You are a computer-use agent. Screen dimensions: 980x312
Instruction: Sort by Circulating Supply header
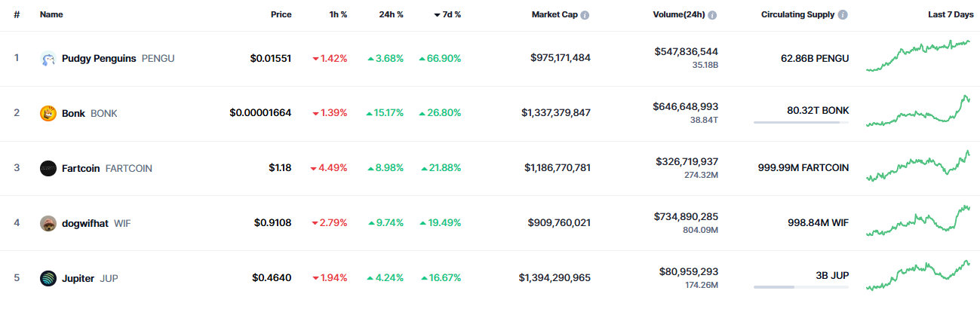(x=798, y=15)
